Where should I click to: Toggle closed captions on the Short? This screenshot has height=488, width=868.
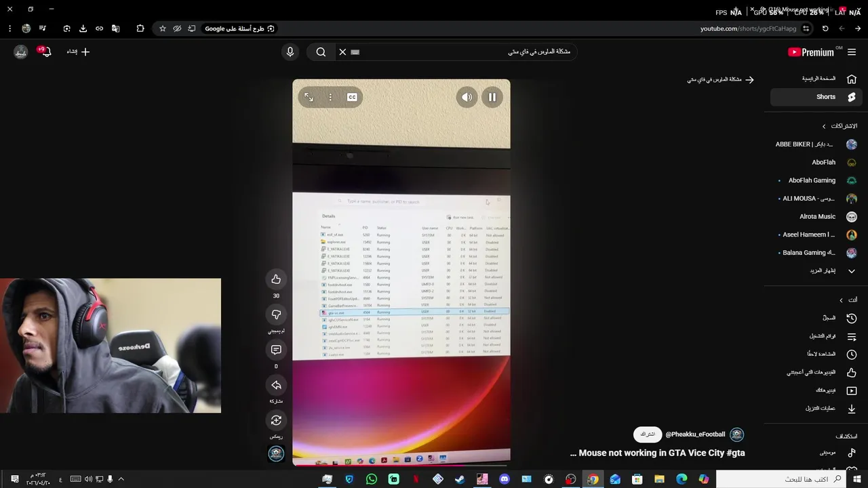tap(352, 97)
